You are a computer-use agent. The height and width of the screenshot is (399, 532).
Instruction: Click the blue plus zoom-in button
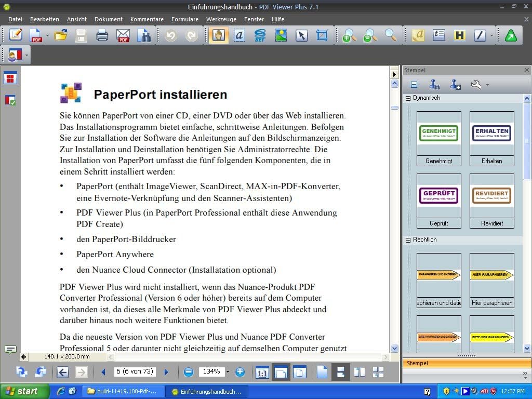[x=240, y=372]
